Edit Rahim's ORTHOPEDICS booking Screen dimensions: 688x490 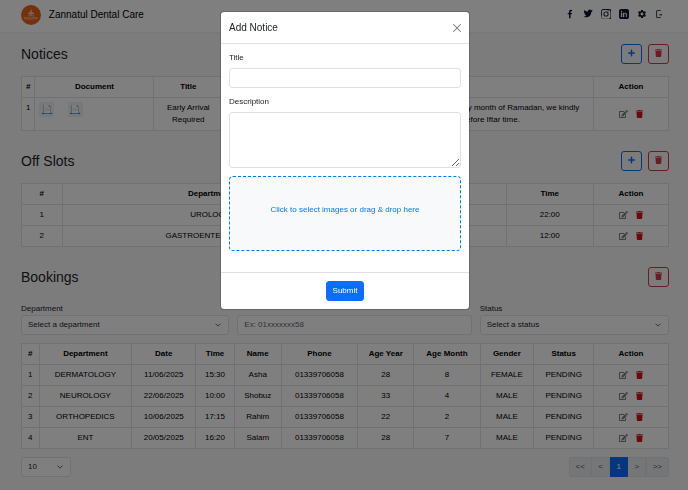click(623, 417)
